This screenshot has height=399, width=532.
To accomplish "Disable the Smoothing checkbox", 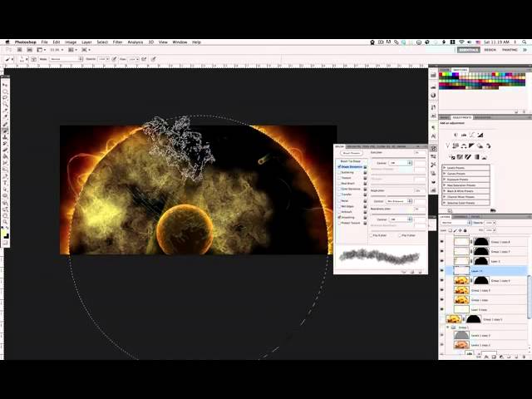I will coord(339,217).
